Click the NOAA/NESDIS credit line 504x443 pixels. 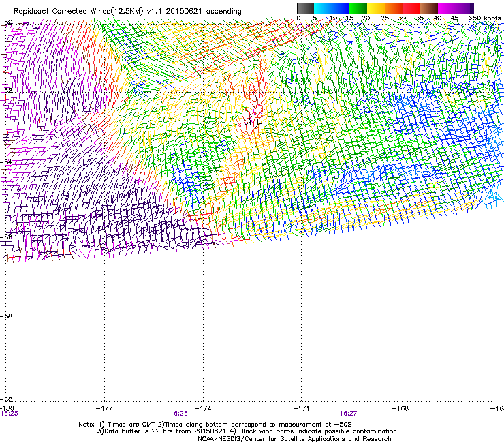point(294,439)
